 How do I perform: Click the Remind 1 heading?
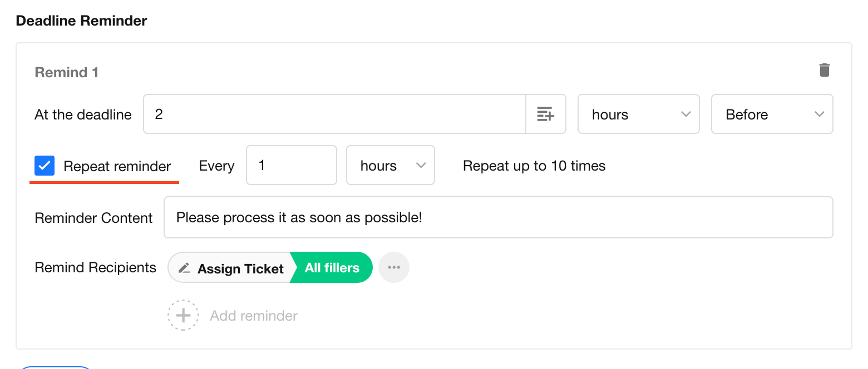click(66, 72)
